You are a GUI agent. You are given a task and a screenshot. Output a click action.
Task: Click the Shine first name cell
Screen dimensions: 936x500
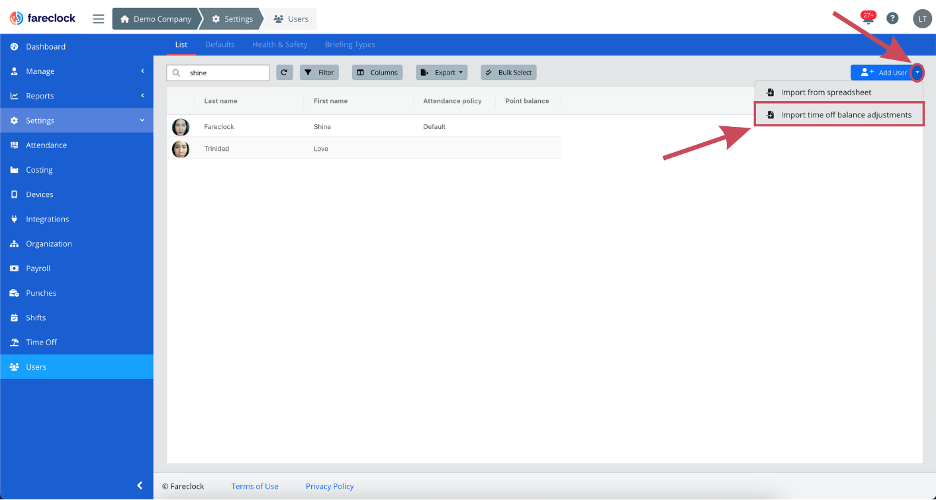(322, 126)
